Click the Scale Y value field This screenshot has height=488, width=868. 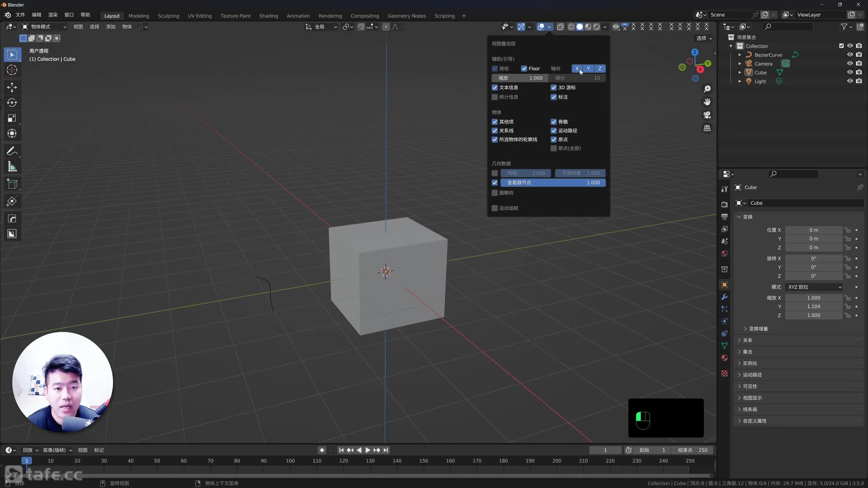click(813, 306)
